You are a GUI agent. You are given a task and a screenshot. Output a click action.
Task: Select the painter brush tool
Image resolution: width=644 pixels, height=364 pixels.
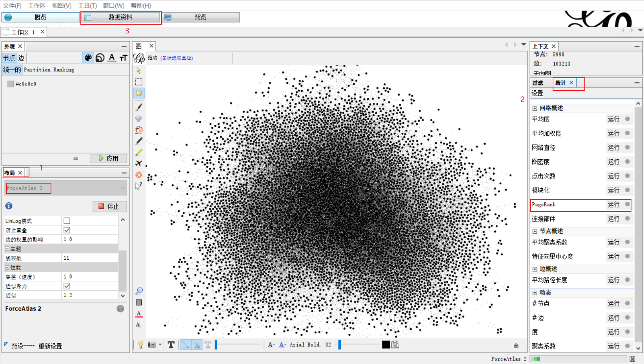(x=139, y=107)
